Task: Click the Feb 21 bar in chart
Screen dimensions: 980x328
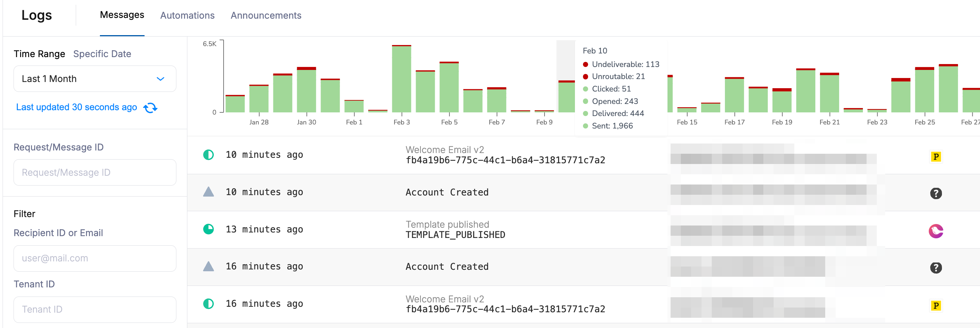Action: [x=829, y=93]
